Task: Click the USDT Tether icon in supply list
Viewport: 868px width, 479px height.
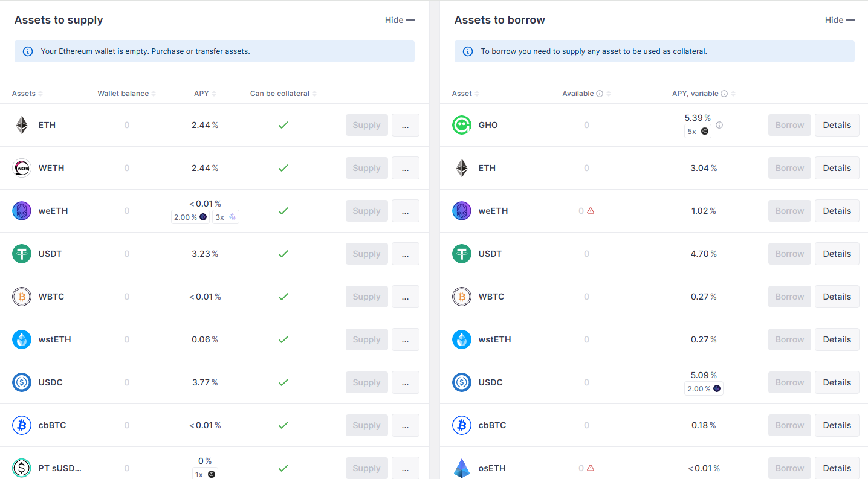Action: pos(22,254)
